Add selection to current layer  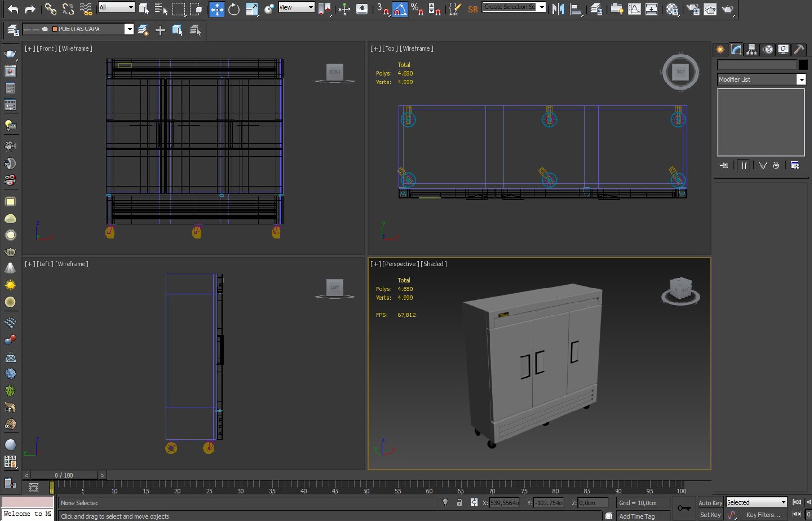tap(160, 30)
